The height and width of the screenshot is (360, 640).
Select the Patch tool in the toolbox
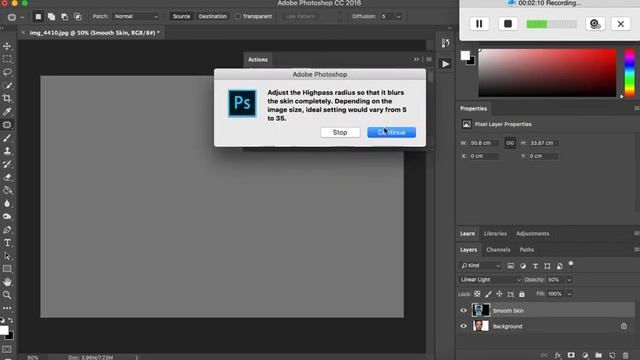click(7, 124)
